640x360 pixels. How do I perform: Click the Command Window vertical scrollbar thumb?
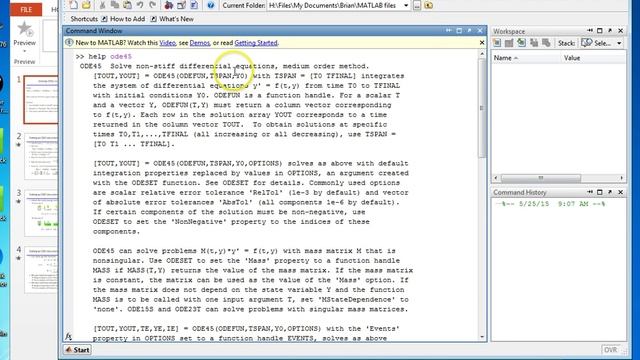click(482, 108)
